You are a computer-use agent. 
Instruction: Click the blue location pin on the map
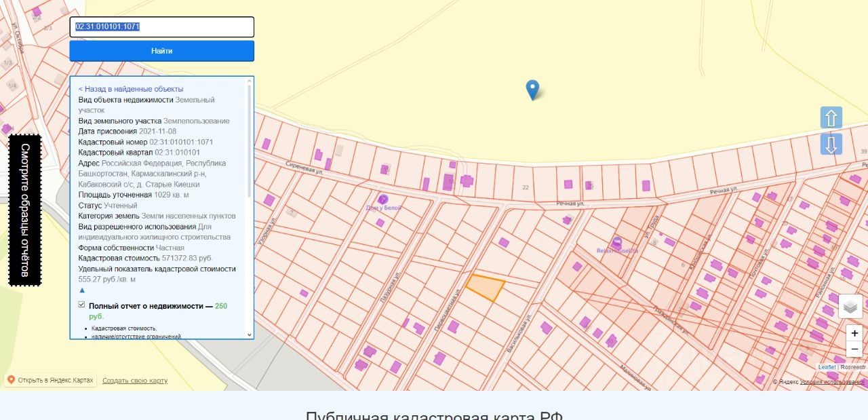(x=533, y=90)
